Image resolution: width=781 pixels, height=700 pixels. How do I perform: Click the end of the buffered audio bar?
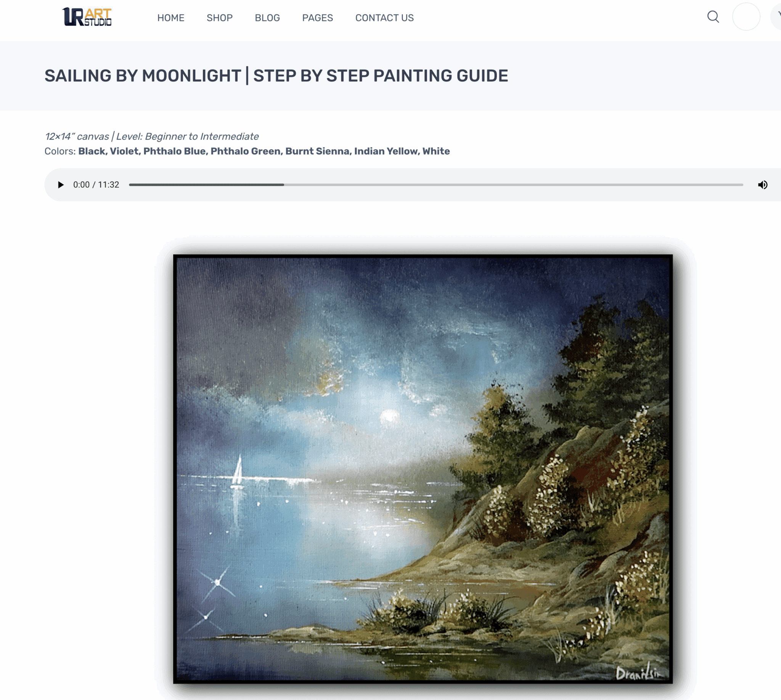[x=284, y=185]
